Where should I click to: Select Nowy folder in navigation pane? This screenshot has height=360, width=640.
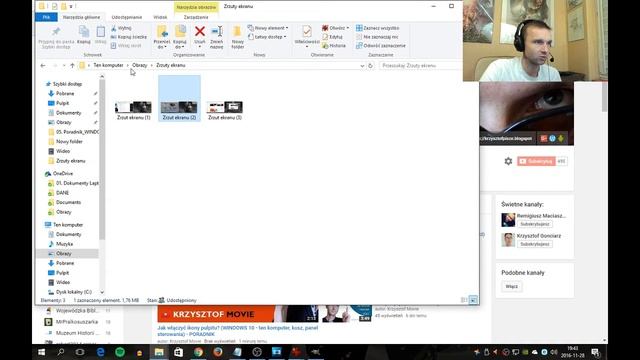tap(69, 142)
